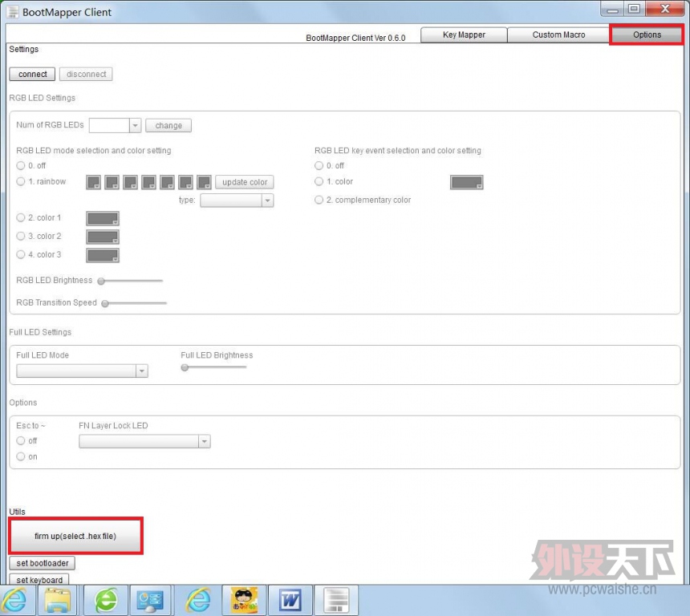Open the Custom Macro tab
The width and height of the screenshot is (690, 616).
click(x=558, y=34)
